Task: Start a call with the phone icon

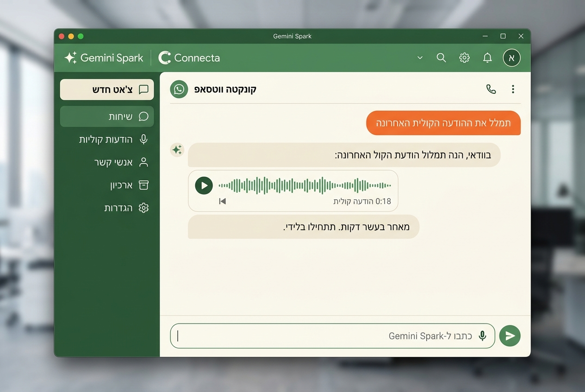Action: coord(491,89)
